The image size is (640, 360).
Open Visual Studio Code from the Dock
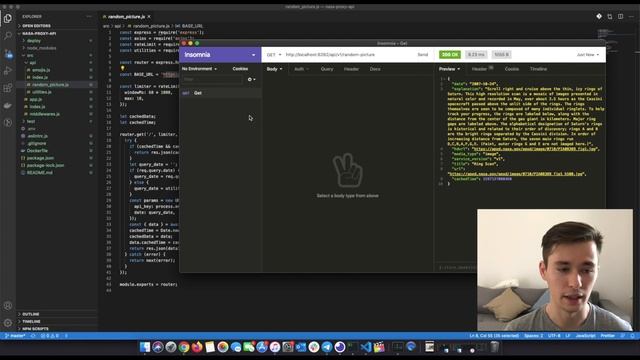(366, 347)
